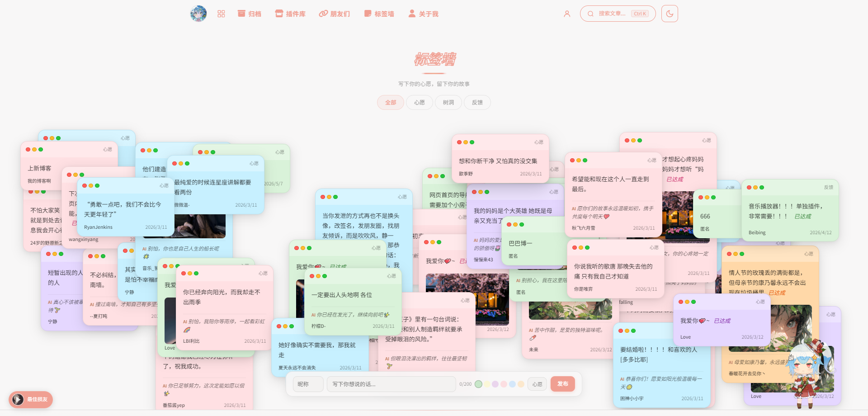The image size is (868, 416).
Task: Click the site avatar logo
Action: 198,14
